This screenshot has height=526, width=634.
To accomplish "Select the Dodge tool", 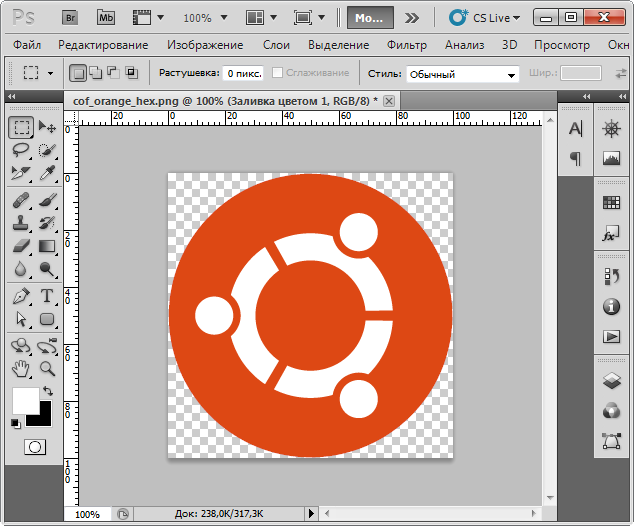I will point(47,269).
